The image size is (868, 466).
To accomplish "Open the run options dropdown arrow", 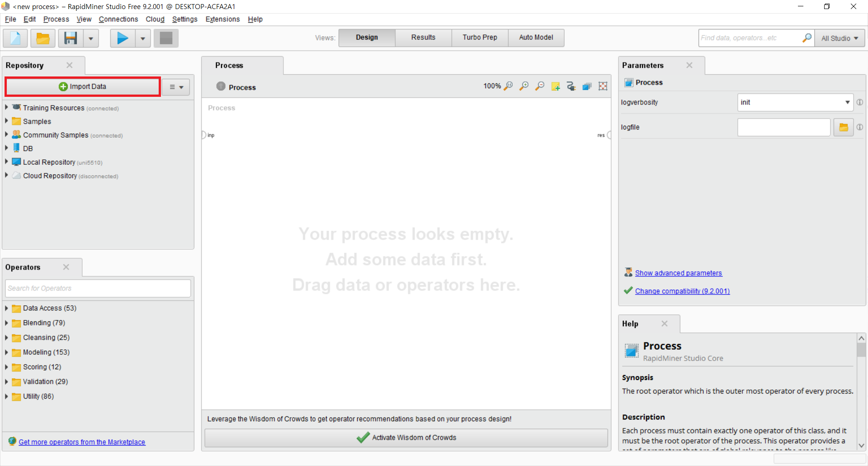I will coord(143,38).
